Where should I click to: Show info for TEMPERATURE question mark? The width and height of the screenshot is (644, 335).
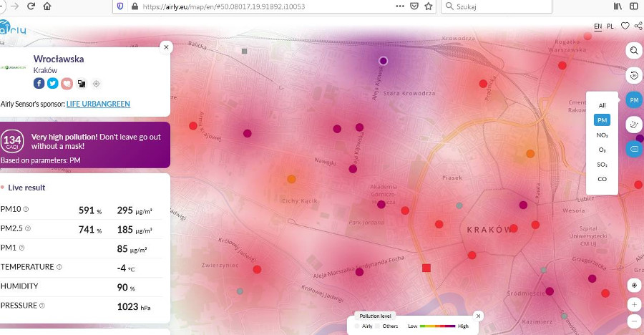(x=59, y=267)
